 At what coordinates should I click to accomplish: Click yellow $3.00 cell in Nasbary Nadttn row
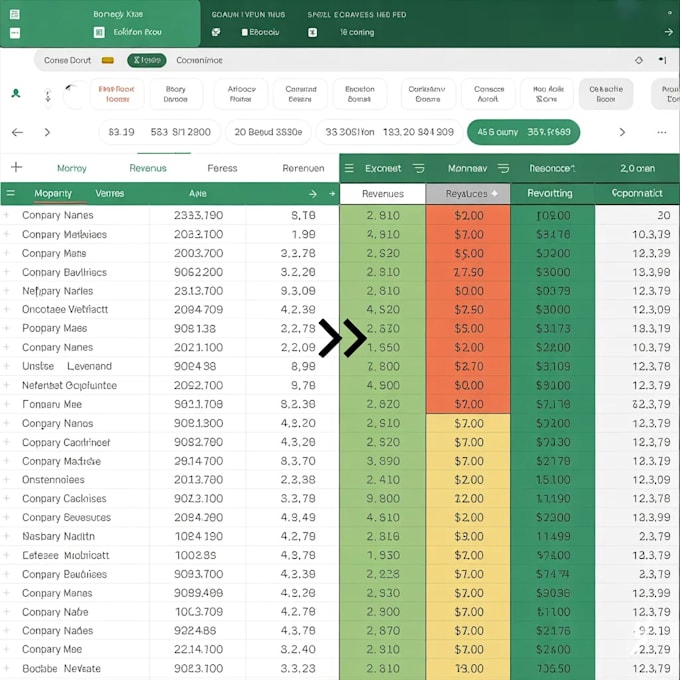point(468,536)
